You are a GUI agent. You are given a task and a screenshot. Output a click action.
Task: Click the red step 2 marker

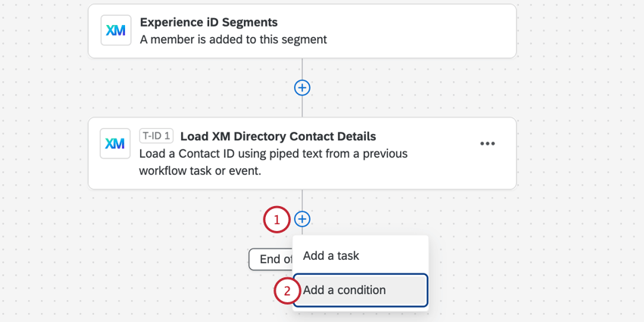pyautogui.click(x=287, y=290)
